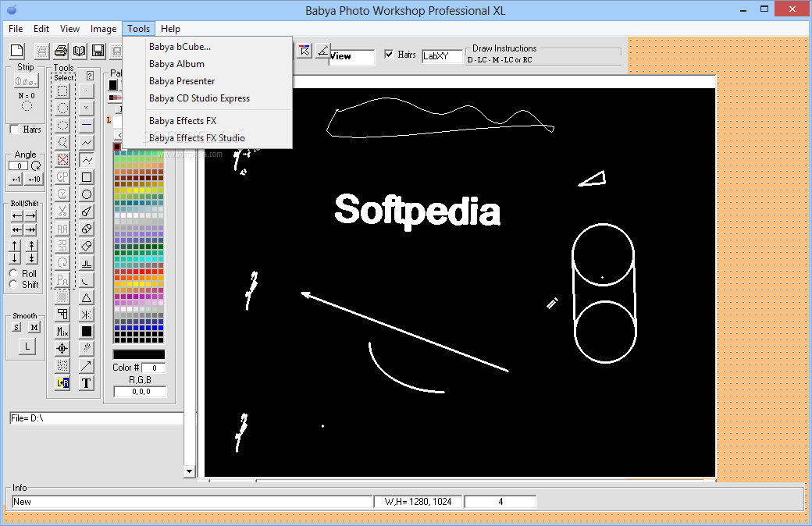Pick the selected black swatch at palette top
812x526 pixels.
tap(117, 147)
